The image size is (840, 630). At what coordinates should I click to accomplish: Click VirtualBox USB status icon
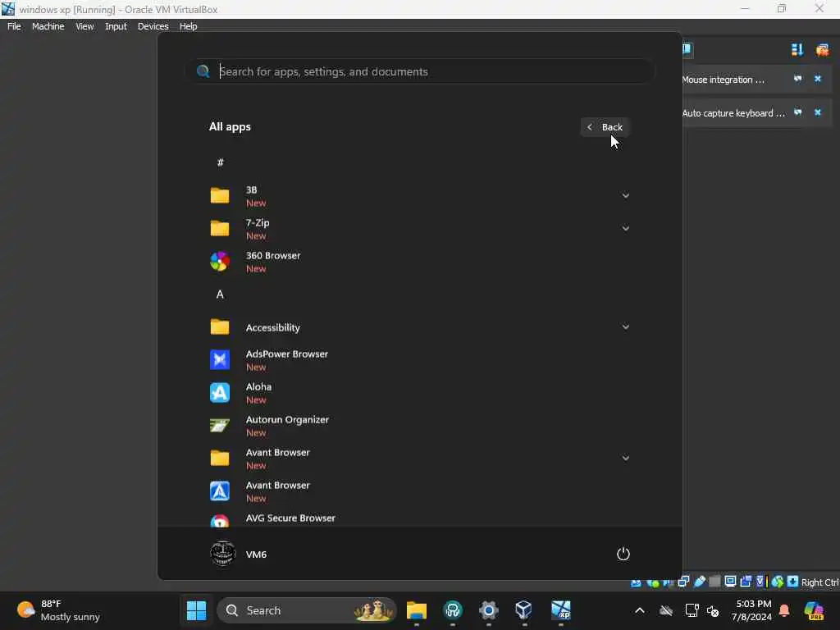[x=700, y=582]
